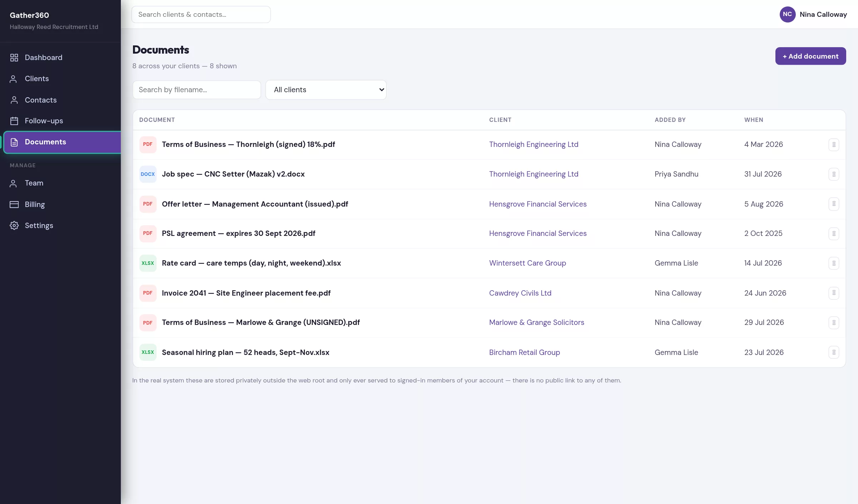Click the date '4 Mar 2026'
Image resolution: width=858 pixels, height=504 pixels.
763,144
